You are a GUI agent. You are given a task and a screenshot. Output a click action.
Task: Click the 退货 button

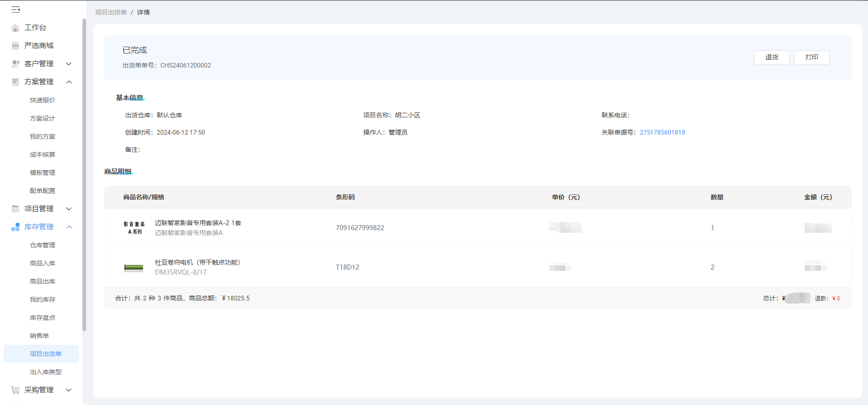(x=772, y=58)
